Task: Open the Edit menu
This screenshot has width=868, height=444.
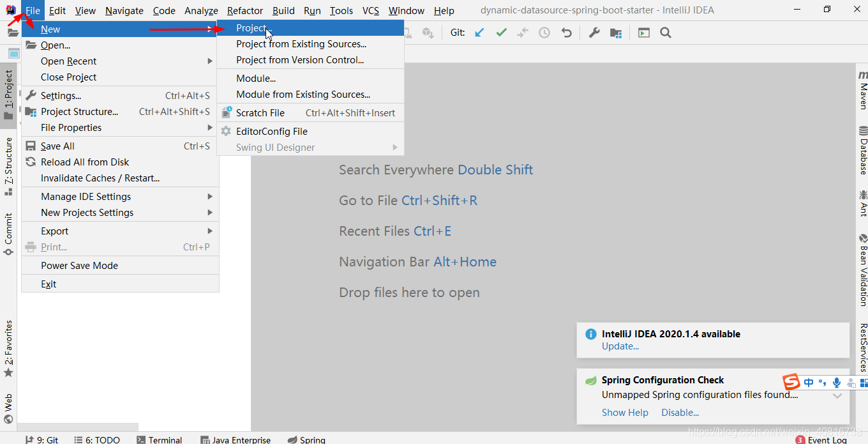Action: click(x=57, y=10)
